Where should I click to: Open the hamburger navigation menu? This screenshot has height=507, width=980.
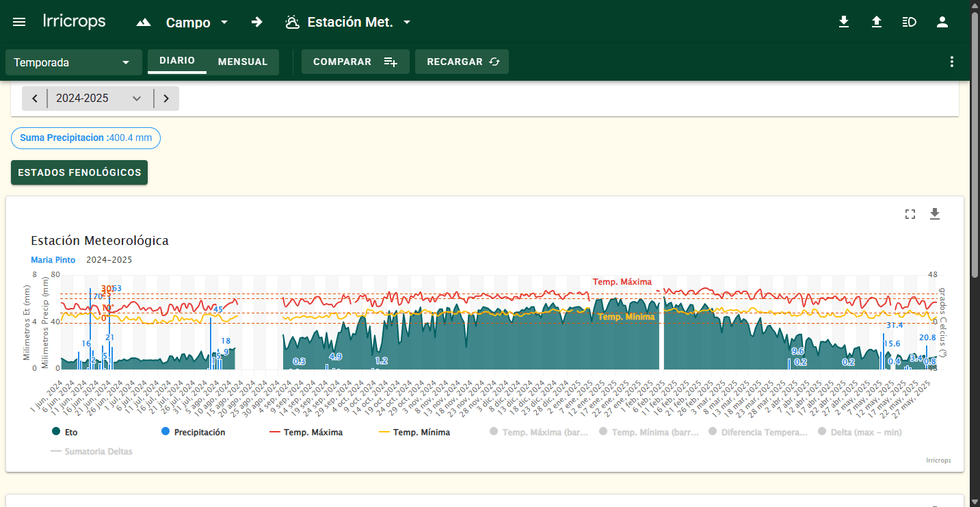coord(19,22)
